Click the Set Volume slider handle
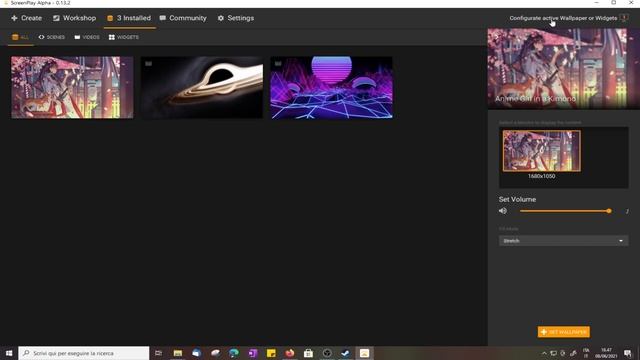 click(609, 211)
